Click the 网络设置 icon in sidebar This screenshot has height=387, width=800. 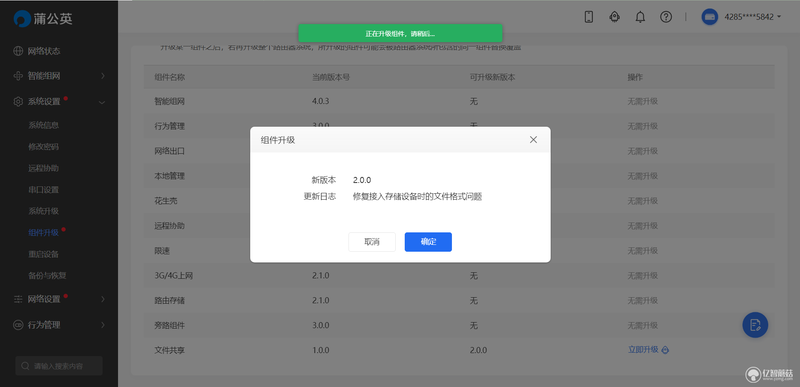[x=18, y=299]
